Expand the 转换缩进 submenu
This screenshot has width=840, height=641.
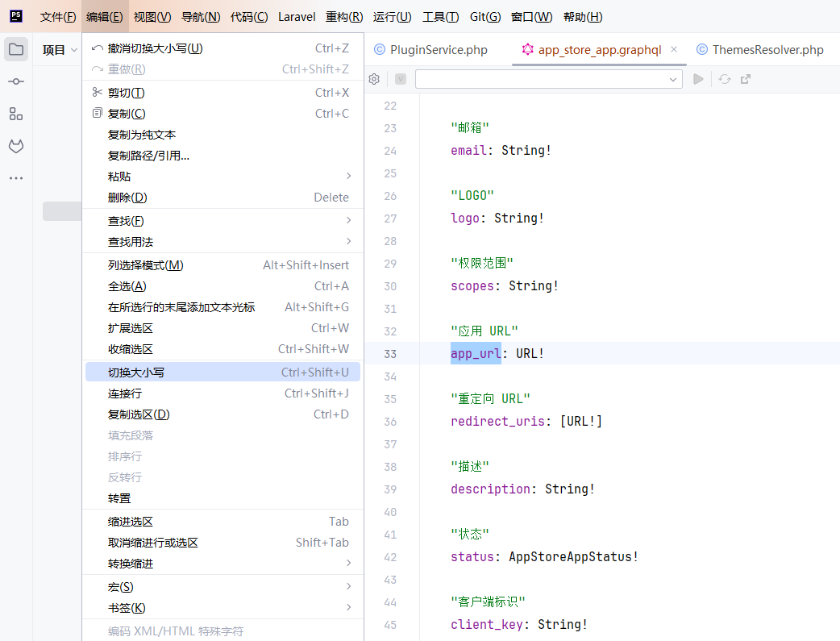tap(348, 563)
